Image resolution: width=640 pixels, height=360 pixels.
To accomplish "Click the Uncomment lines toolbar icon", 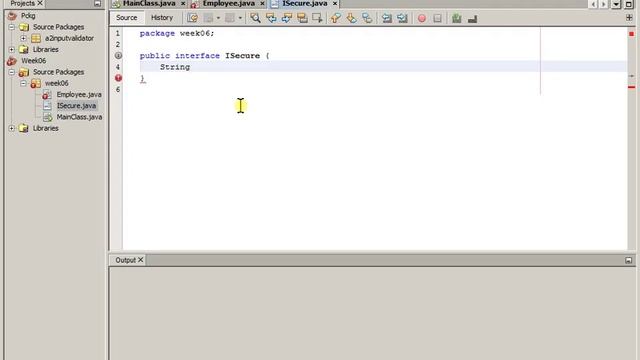I will (x=472, y=18).
